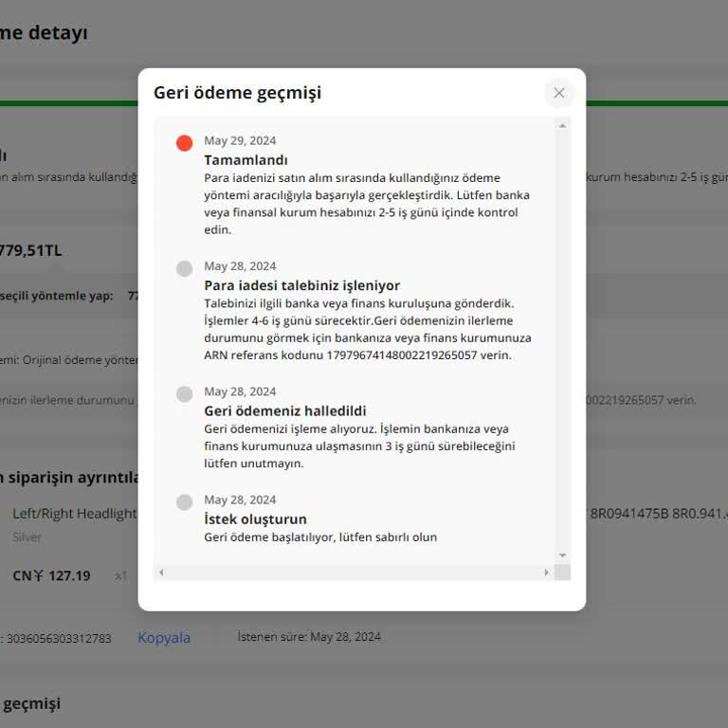The image size is (728, 728).
Task: Select the red Tamamlandı status dot
Action: pos(184,143)
